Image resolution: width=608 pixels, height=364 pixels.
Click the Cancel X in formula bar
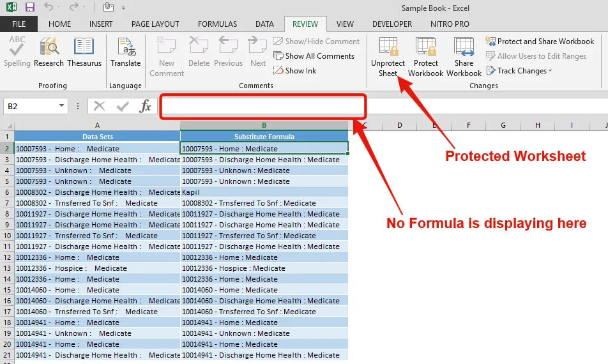tap(99, 106)
